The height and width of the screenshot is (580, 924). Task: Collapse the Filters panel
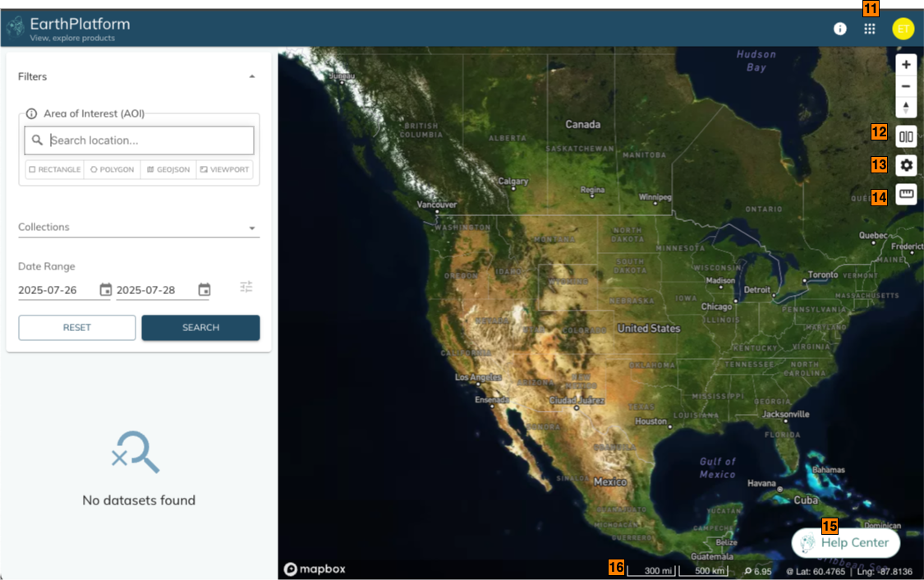click(x=252, y=76)
